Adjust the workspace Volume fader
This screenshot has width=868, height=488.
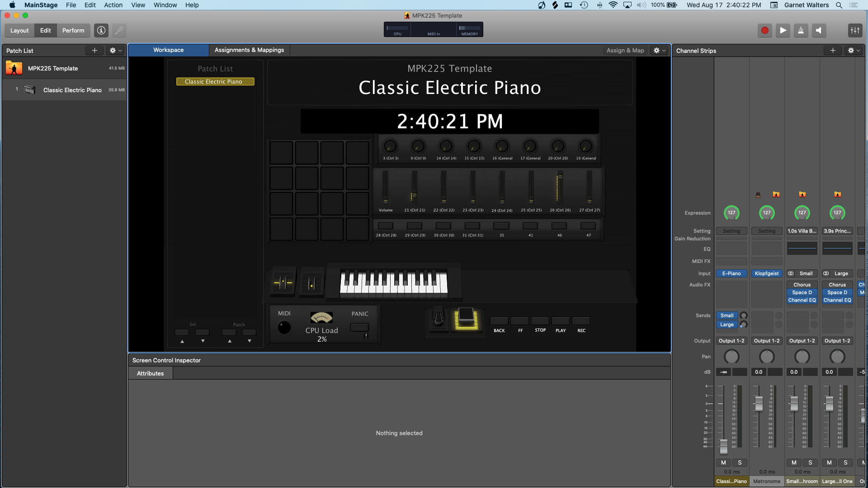pyautogui.click(x=386, y=200)
